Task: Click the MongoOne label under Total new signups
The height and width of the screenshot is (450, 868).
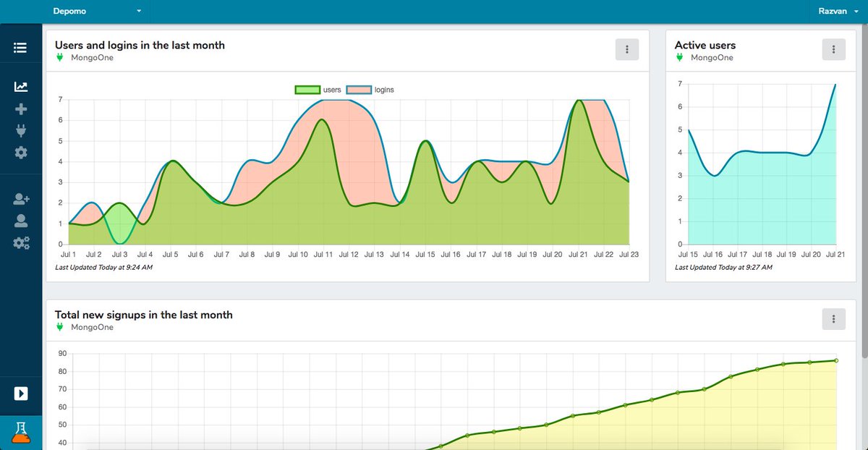Action: (92, 327)
